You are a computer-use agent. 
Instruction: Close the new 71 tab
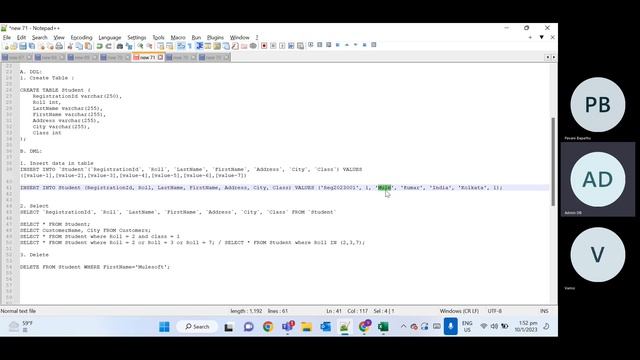coord(160,58)
